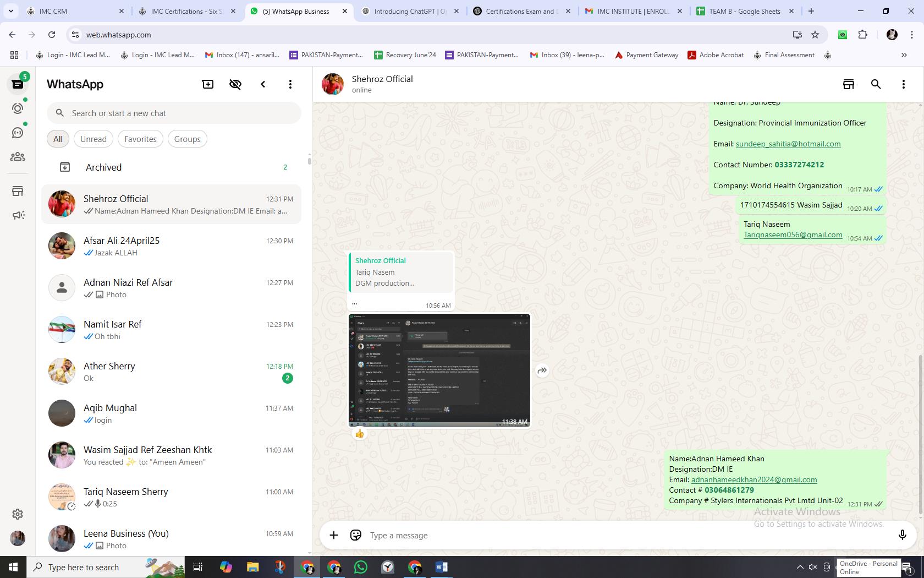
Task: Select the Groups chat filter
Action: click(x=188, y=139)
